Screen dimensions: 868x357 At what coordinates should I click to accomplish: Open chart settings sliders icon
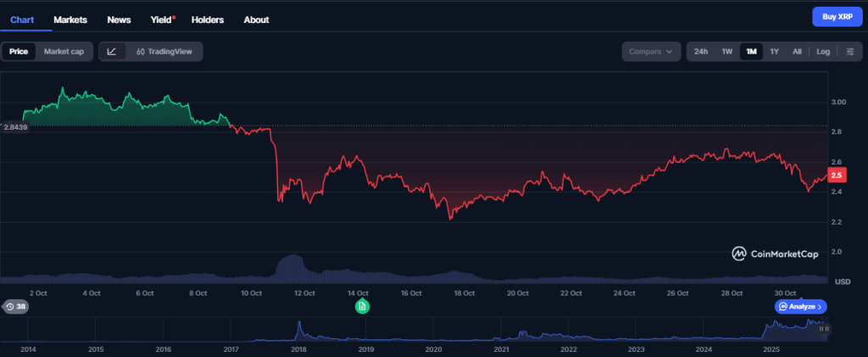(849, 52)
